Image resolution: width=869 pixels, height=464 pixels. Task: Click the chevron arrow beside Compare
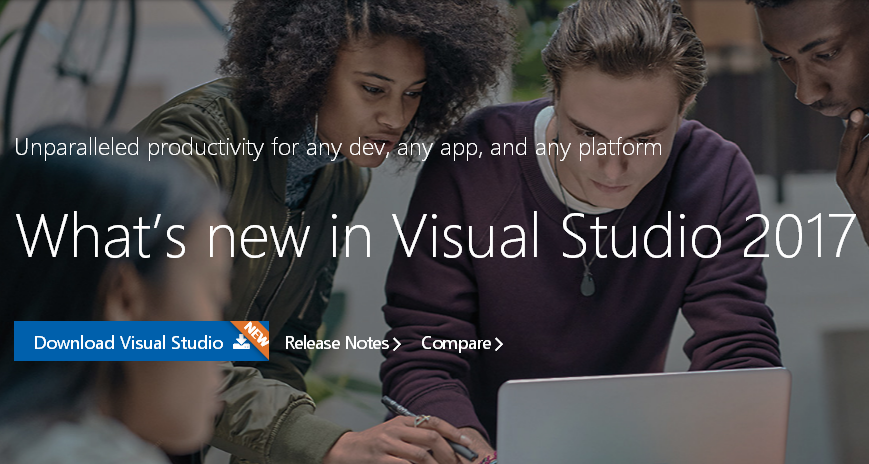pos(498,344)
